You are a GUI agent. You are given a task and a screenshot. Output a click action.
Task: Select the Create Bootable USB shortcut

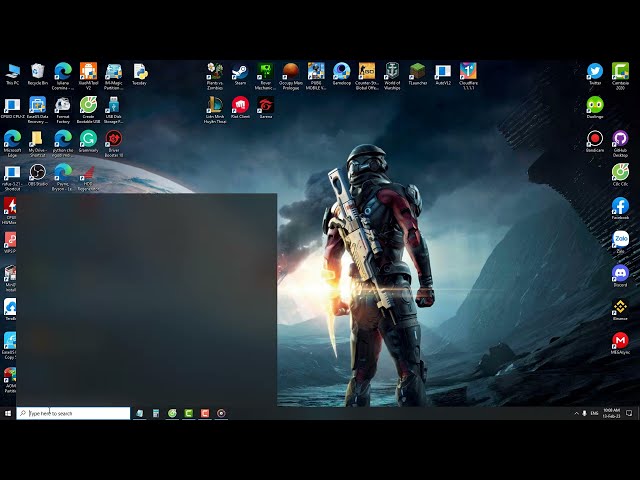point(88,110)
